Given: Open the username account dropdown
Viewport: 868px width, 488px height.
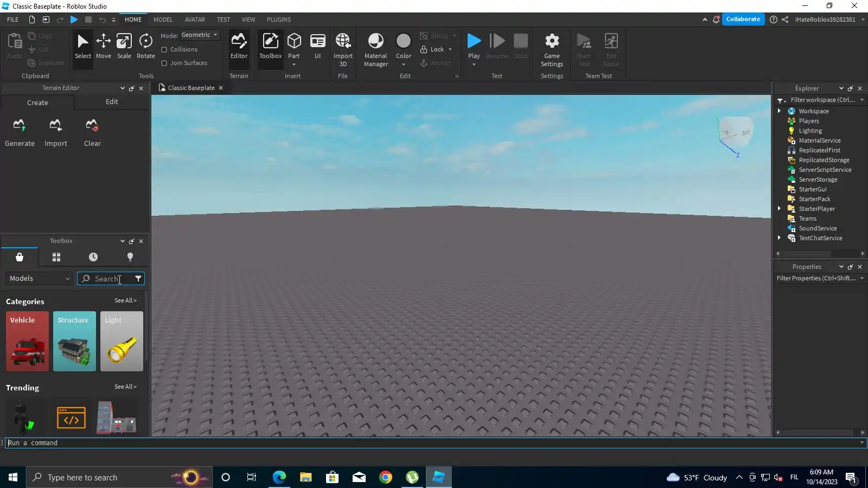Looking at the screenshot, I should pyautogui.click(x=863, y=20).
